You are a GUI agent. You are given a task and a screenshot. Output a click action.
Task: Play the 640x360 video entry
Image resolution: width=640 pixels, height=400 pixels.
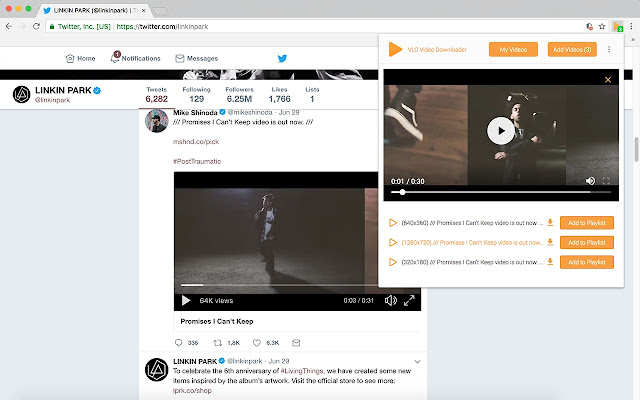[393, 223]
